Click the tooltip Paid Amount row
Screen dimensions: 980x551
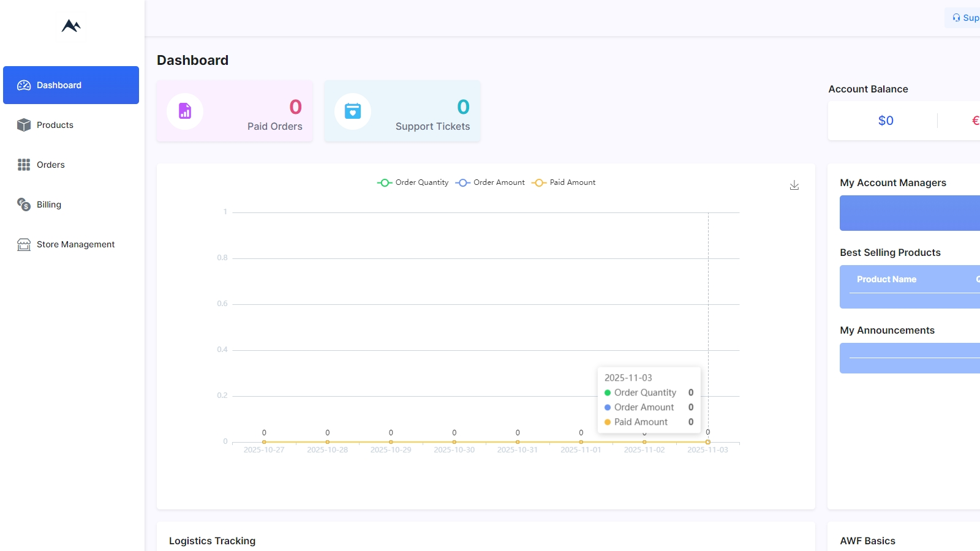click(649, 422)
